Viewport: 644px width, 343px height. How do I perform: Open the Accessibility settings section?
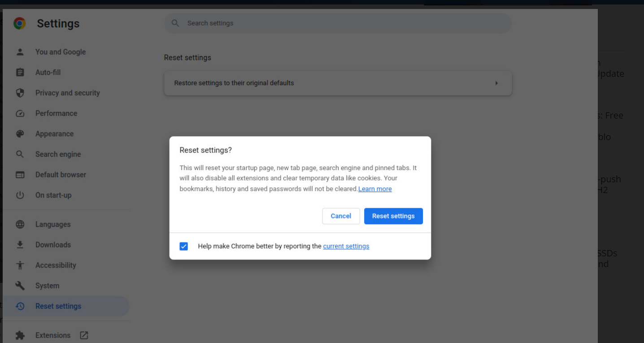(x=56, y=265)
